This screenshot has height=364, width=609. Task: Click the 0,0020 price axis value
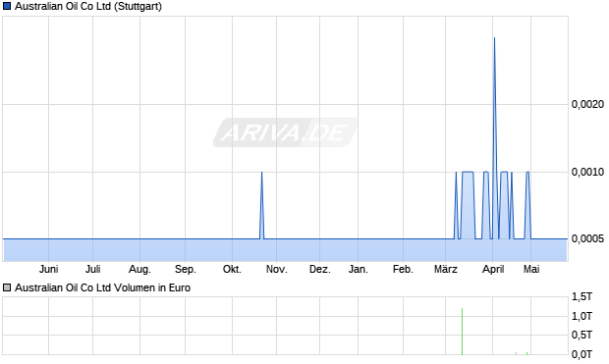(587, 104)
